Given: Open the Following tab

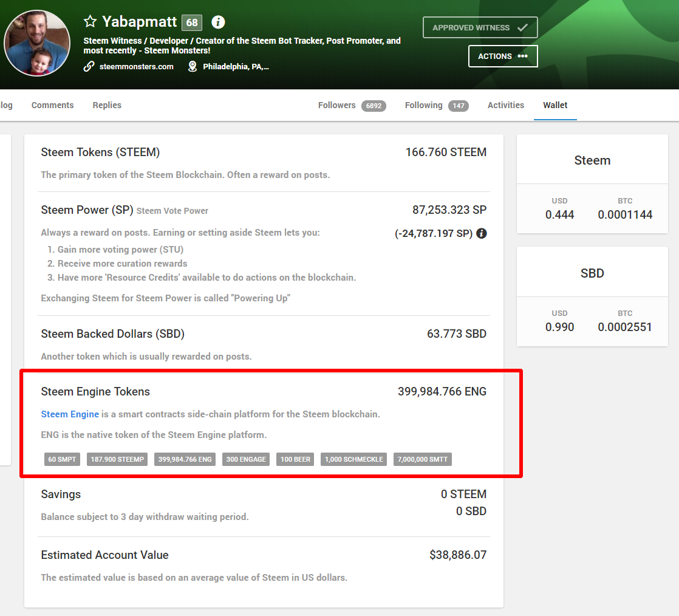Looking at the screenshot, I should pos(437,105).
